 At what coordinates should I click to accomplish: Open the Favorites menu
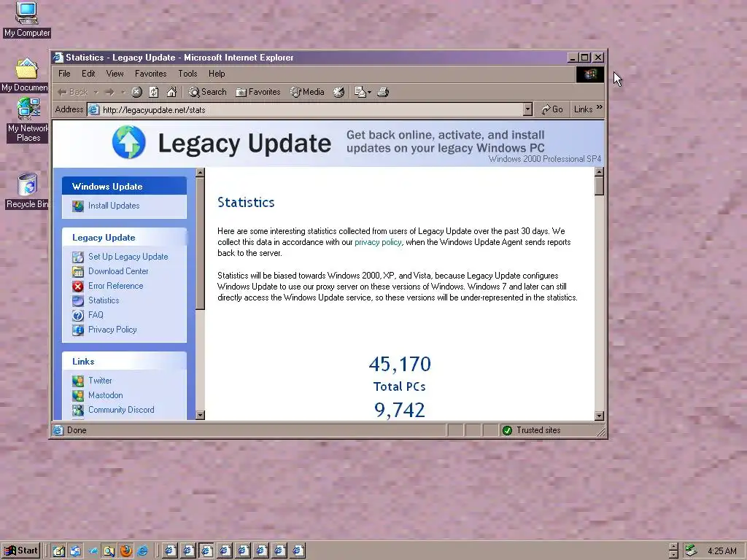pos(150,74)
